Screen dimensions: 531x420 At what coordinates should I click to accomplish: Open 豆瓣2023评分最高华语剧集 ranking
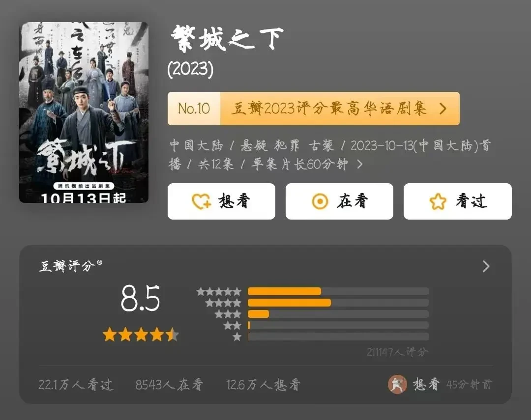tap(328, 109)
